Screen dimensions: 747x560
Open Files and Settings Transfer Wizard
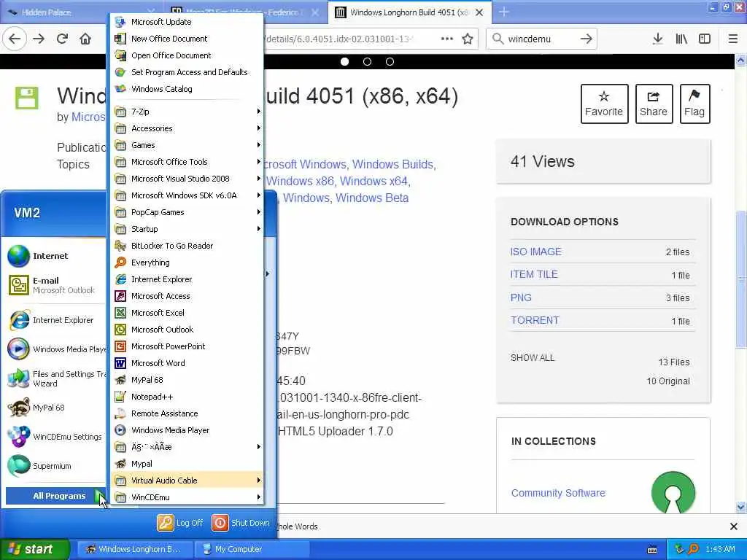(55, 378)
